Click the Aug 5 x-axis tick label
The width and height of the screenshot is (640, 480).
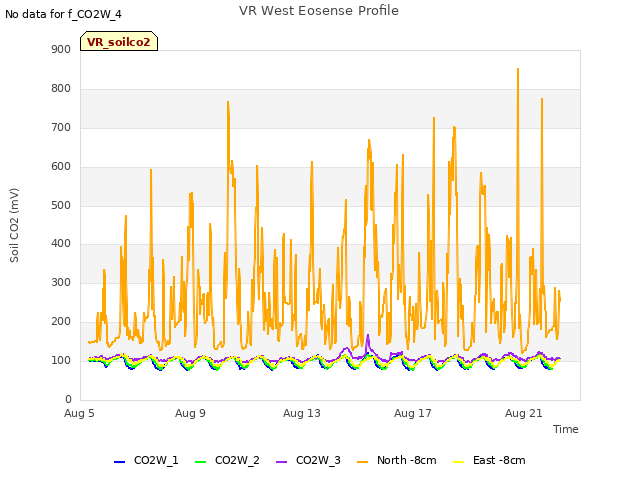[x=79, y=413]
